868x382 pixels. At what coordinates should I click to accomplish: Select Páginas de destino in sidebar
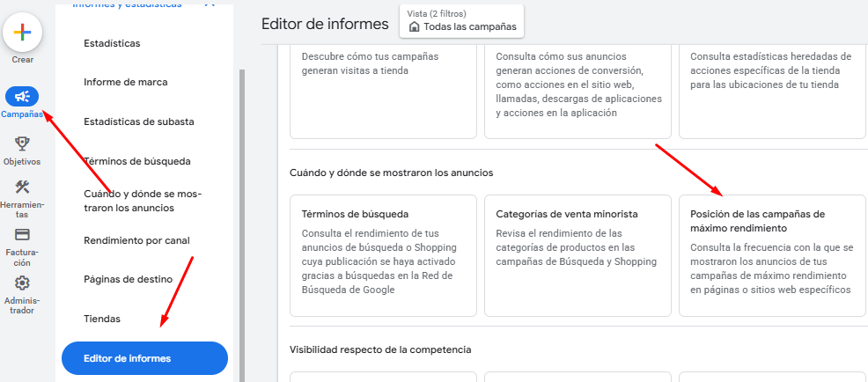[128, 279]
